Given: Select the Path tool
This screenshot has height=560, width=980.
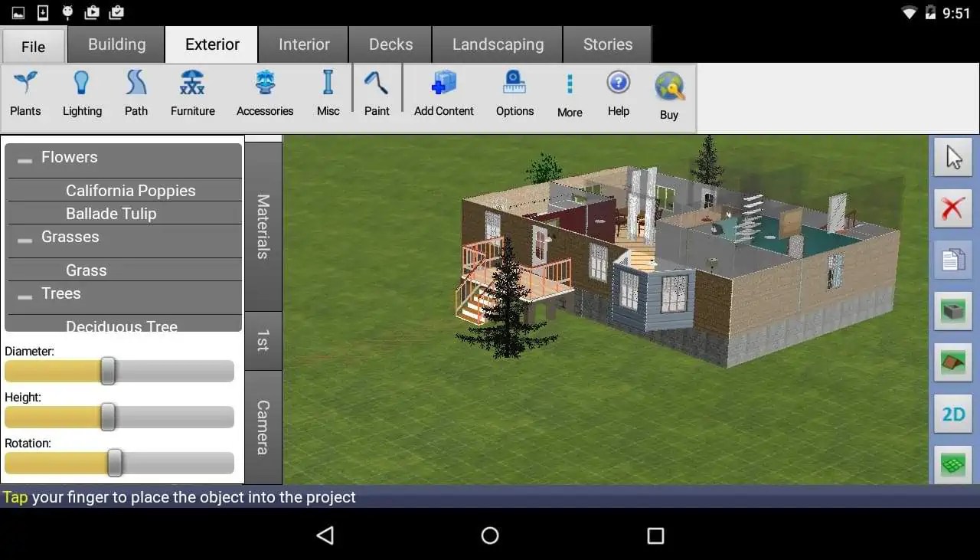Looking at the screenshot, I should [x=136, y=92].
